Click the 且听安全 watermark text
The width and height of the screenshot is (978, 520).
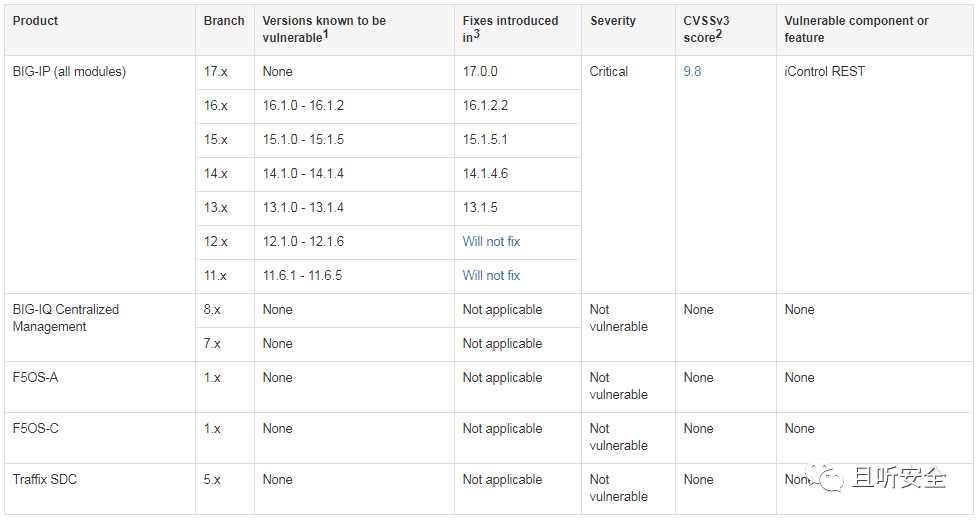899,478
